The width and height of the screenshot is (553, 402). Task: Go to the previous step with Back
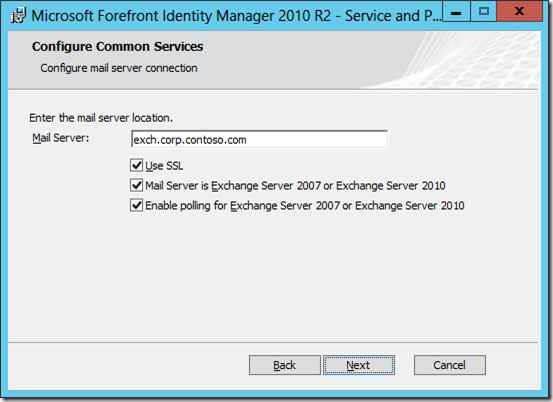[285, 365]
